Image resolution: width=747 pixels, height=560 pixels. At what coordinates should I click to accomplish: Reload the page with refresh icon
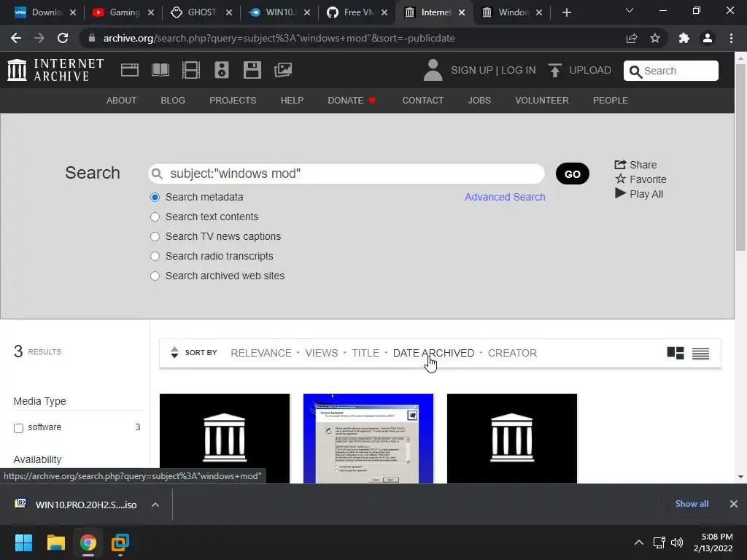[x=63, y=38]
